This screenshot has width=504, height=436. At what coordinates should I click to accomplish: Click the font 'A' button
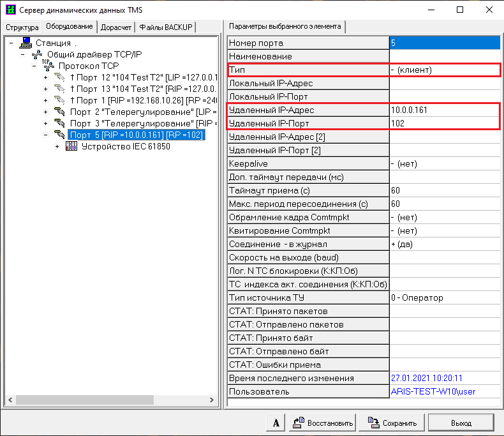[x=275, y=423]
